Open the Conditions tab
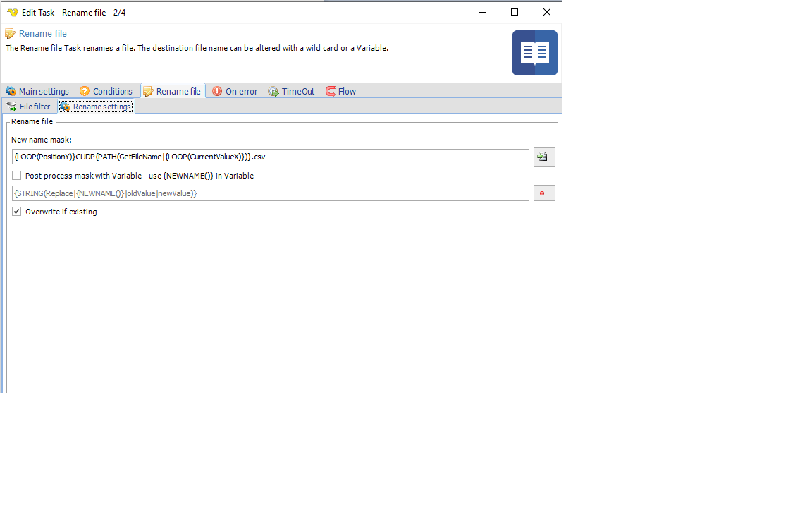The width and height of the screenshot is (812, 508). [112, 91]
